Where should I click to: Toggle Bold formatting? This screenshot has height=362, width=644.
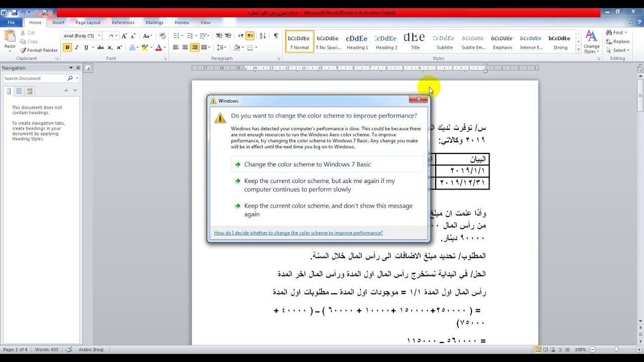pos(67,47)
